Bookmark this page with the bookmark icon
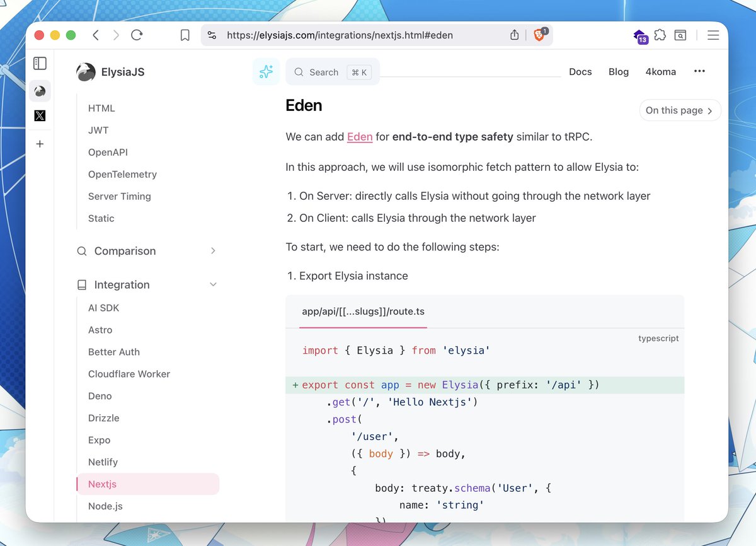Screen dimensions: 756x546 pyautogui.click(x=185, y=35)
